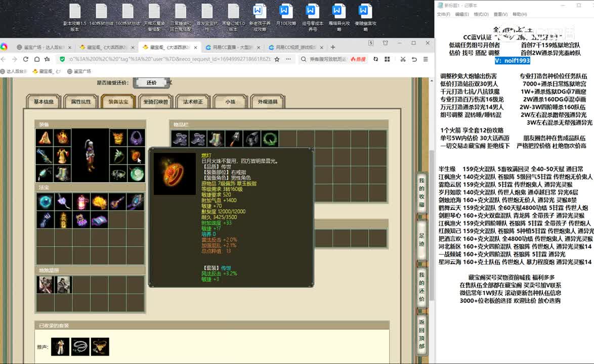Go to browser home page
The image size is (594, 364).
coord(37,59)
